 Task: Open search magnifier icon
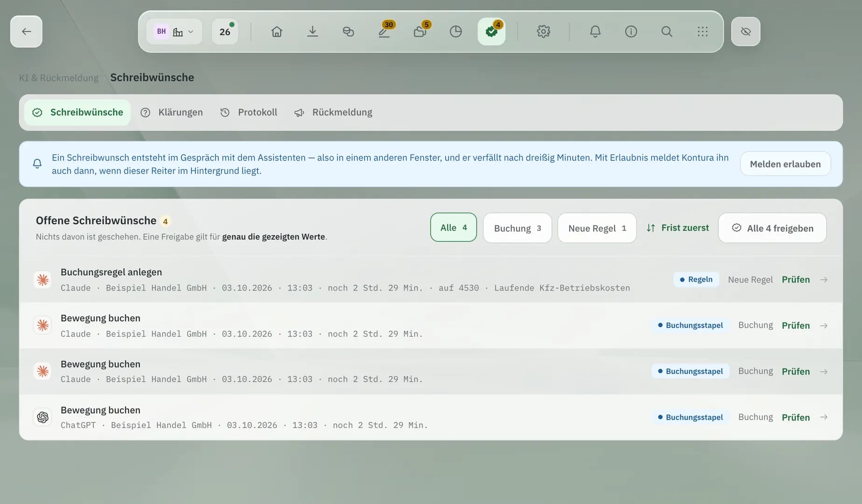tap(667, 32)
